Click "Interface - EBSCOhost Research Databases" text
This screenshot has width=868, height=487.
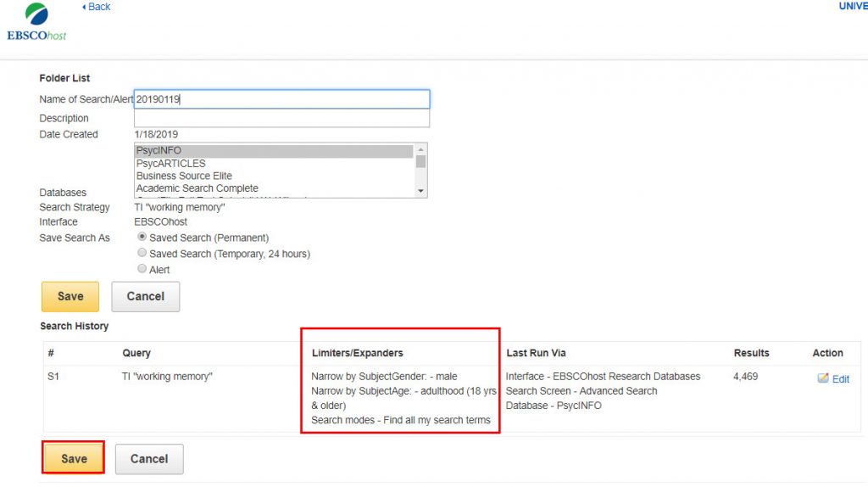tap(603, 376)
